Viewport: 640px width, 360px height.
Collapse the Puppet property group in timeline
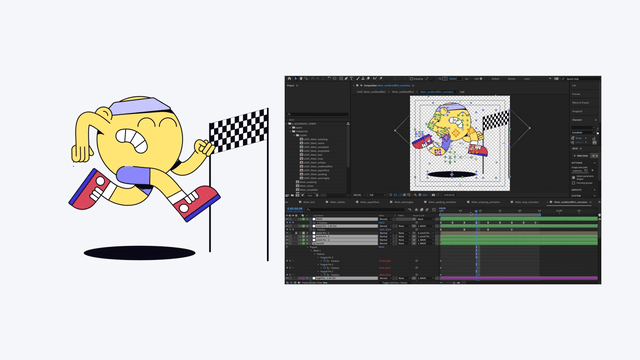(308, 247)
